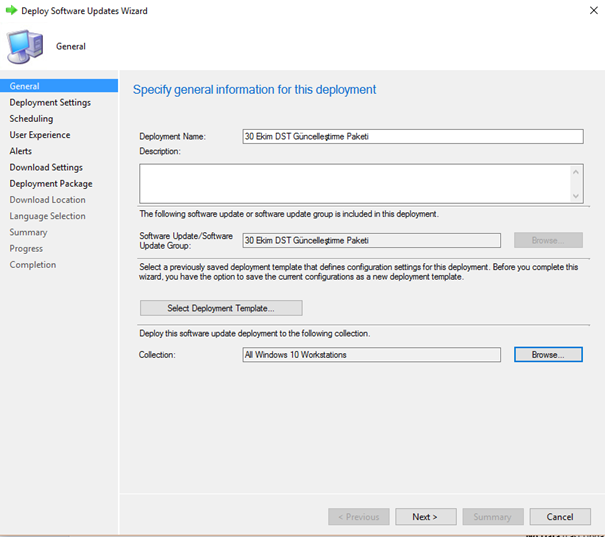Open the Download Settings step
The height and width of the screenshot is (537, 605).
pyautogui.click(x=46, y=167)
